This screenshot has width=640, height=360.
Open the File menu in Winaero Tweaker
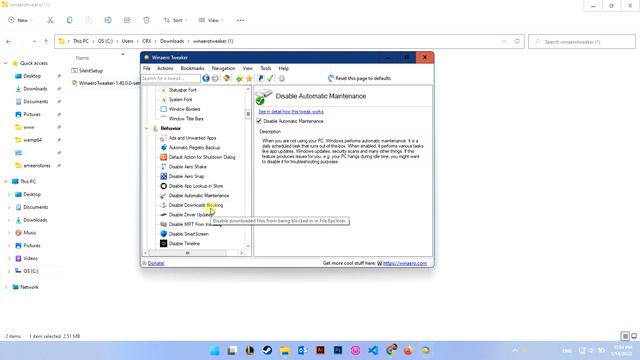[147, 68]
